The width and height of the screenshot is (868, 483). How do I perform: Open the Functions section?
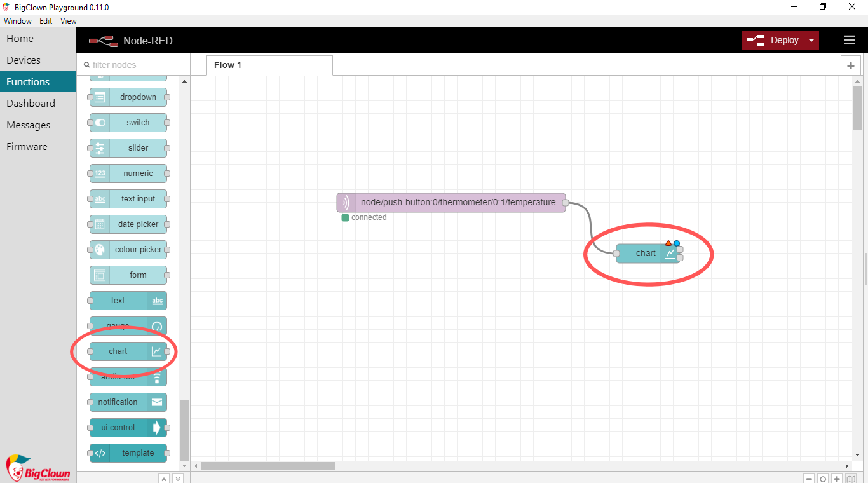(x=38, y=82)
